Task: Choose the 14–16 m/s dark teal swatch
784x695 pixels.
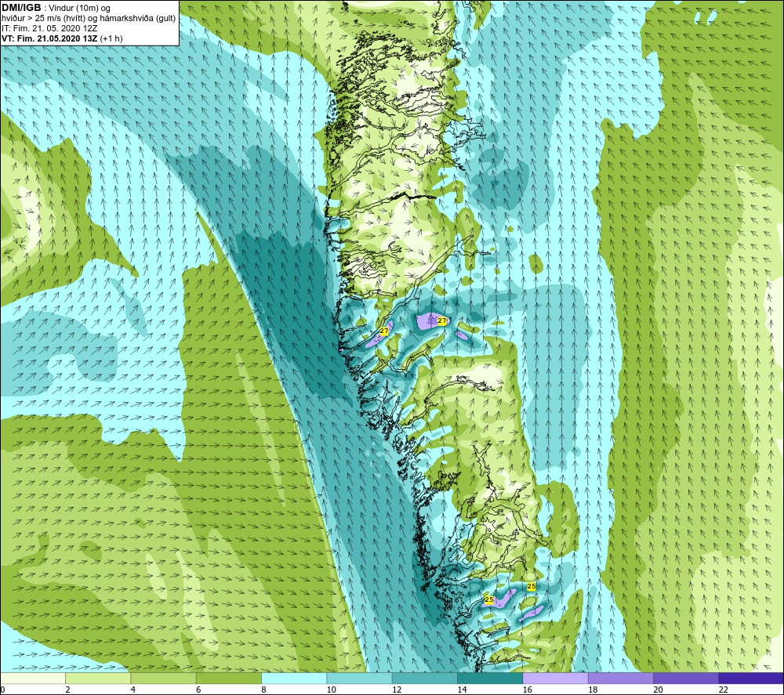Action: (490, 678)
